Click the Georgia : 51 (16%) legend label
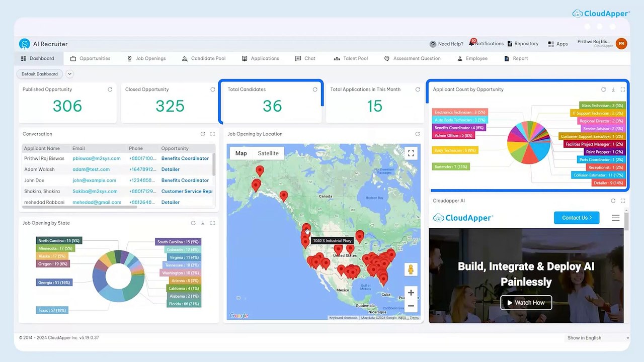 pyautogui.click(x=54, y=283)
